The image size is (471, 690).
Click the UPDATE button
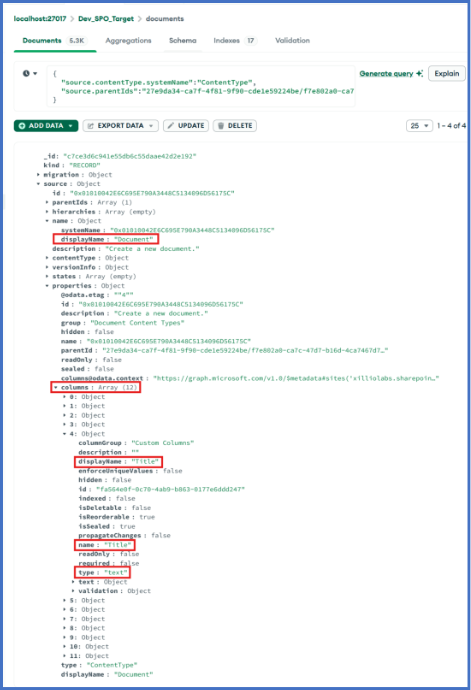186,126
